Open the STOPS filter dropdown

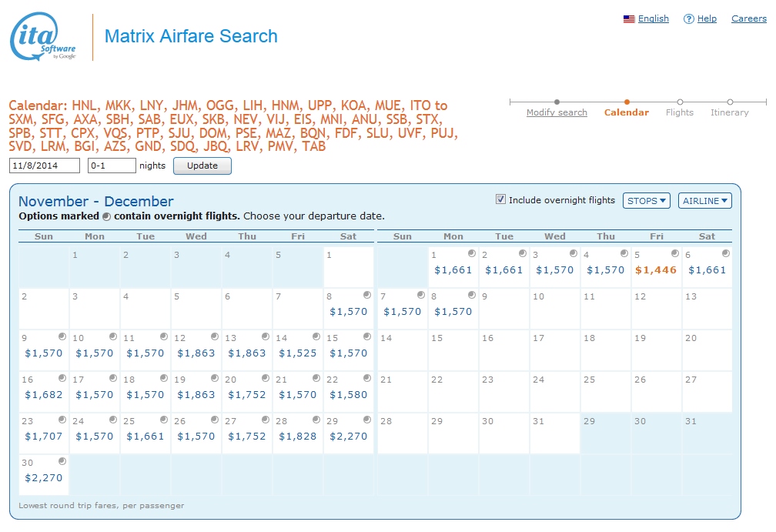[x=646, y=201]
